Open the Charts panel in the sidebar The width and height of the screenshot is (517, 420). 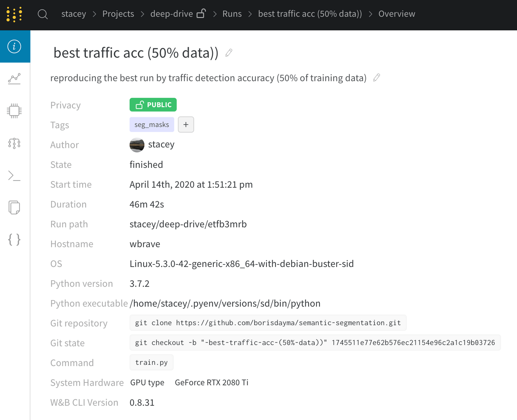click(x=14, y=78)
